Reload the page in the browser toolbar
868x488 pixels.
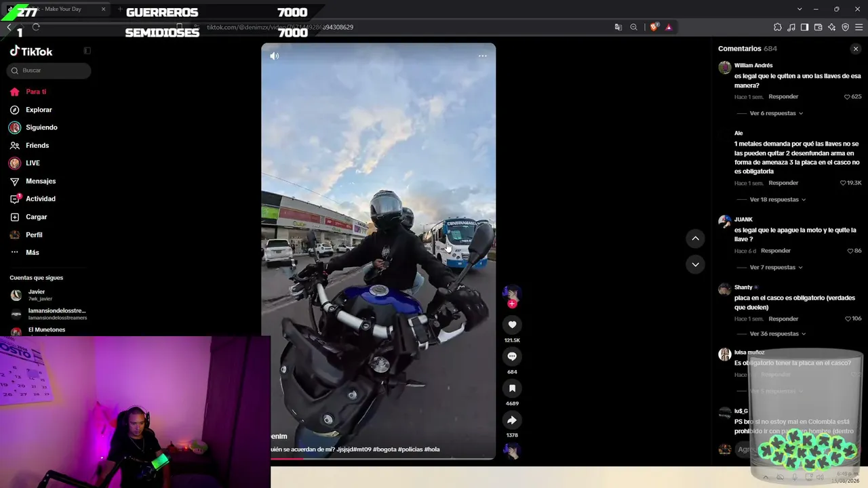point(36,27)
